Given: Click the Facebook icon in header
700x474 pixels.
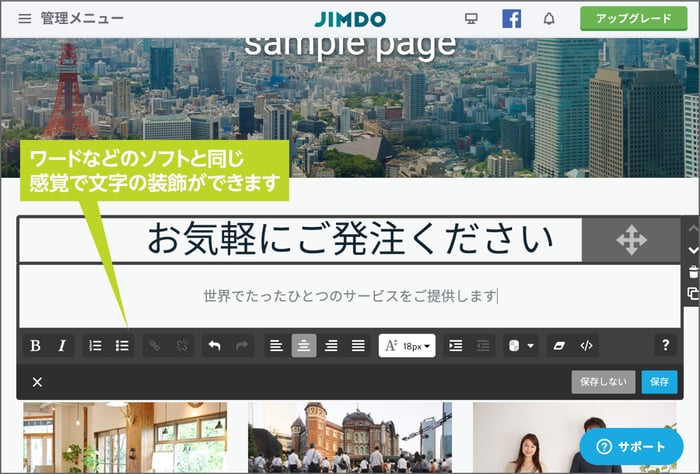Looking at the screenshot, I should [x=511, y=19].
